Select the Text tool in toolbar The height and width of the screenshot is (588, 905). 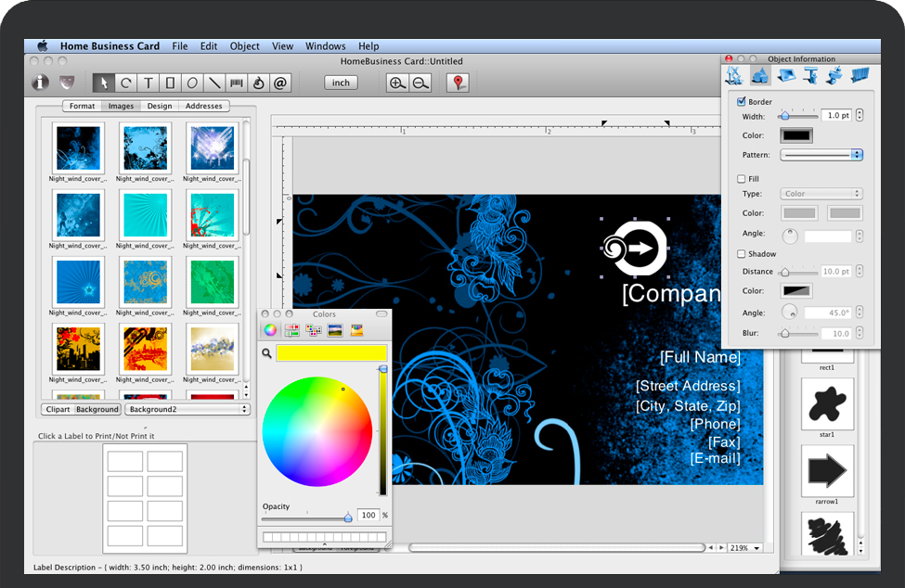(149, 83)
